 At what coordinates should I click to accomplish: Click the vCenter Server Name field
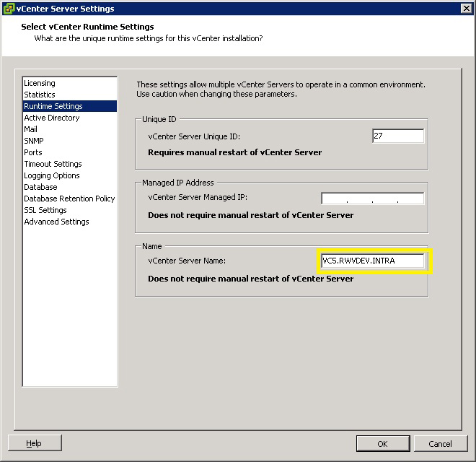click(372, 261)
